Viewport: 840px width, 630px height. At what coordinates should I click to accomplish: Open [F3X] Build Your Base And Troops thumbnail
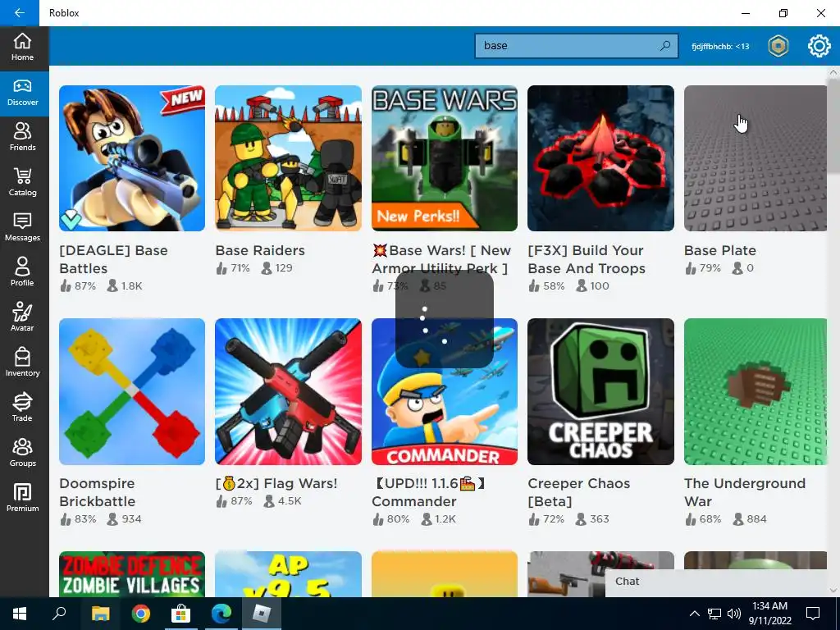click(x=600, y=158)
